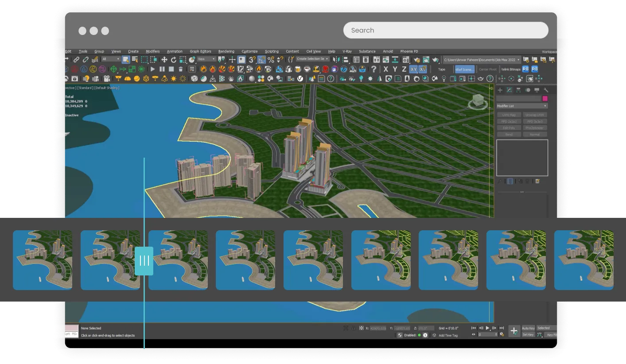Click the Render Production teapot icon
The width and height of the screenshot is (626, 364).
point(435,60)
